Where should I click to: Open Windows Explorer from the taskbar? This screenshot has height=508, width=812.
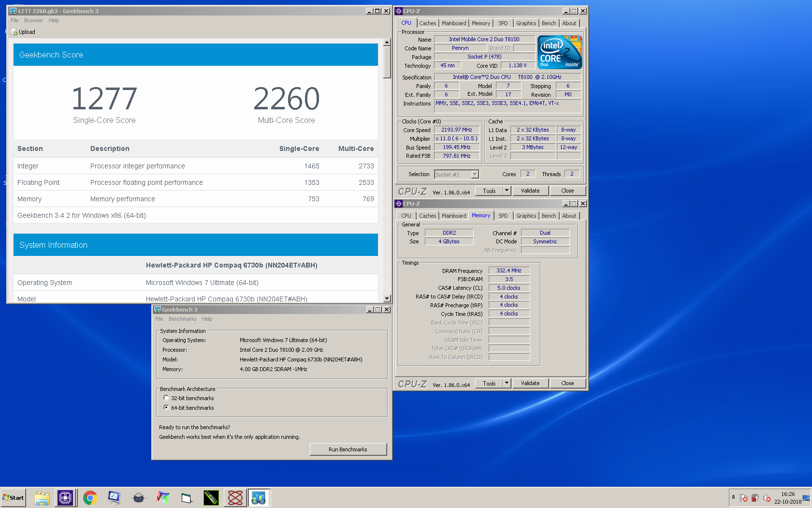(x=42, y=497)
